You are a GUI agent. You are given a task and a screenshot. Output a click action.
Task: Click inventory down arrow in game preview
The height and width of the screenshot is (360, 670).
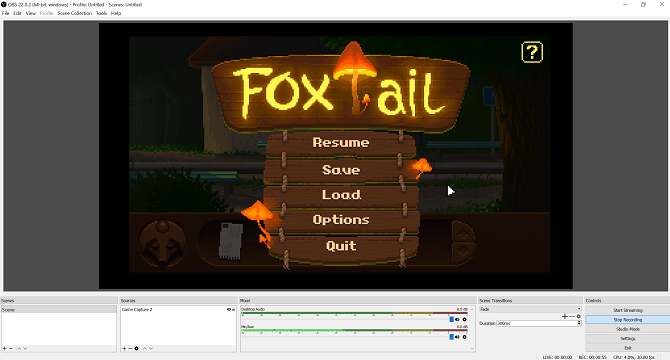463,253
